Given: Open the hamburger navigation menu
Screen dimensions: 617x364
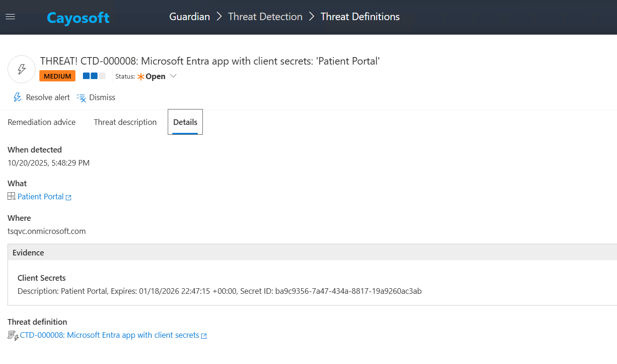Looking at the screenshot, I should [10, 17].
